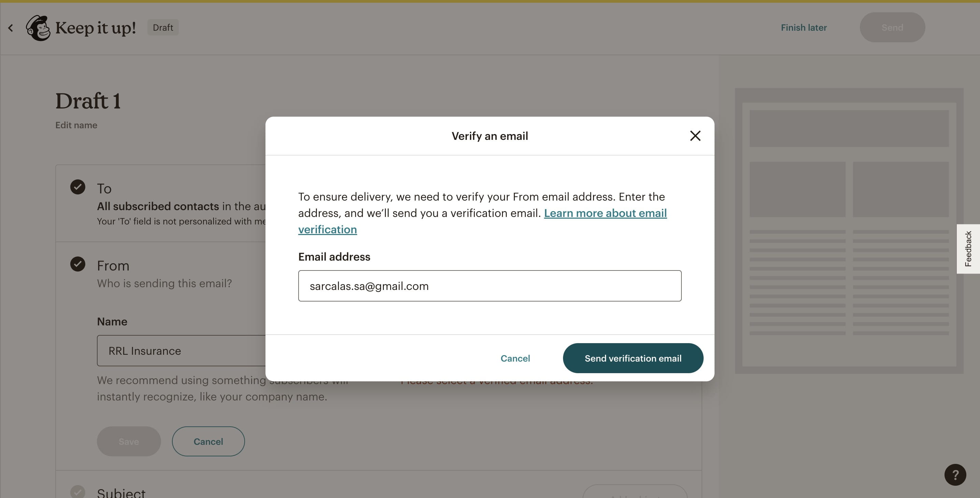Click Edit name under Draft 1

76,125
